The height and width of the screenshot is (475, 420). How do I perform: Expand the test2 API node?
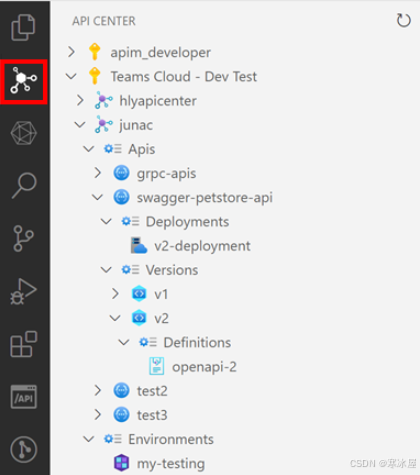point(98,391)
